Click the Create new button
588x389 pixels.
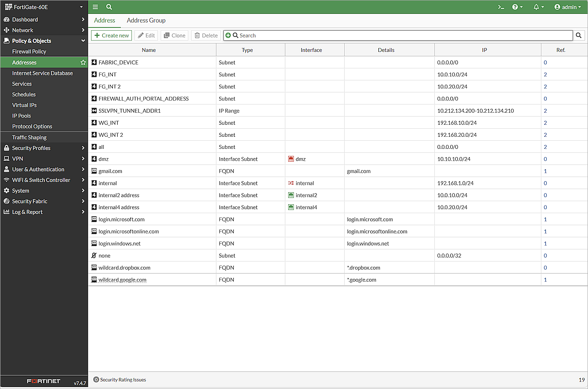111,35
